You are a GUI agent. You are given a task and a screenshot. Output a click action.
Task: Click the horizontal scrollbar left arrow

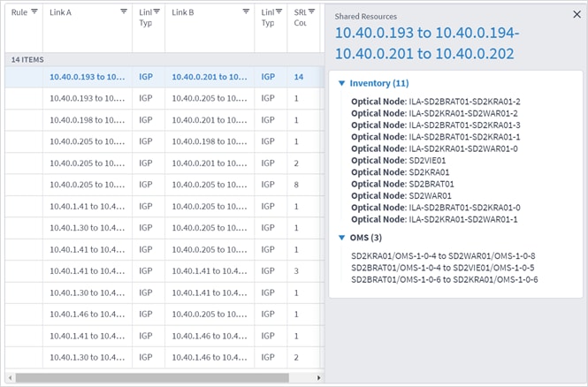point(10,377)
